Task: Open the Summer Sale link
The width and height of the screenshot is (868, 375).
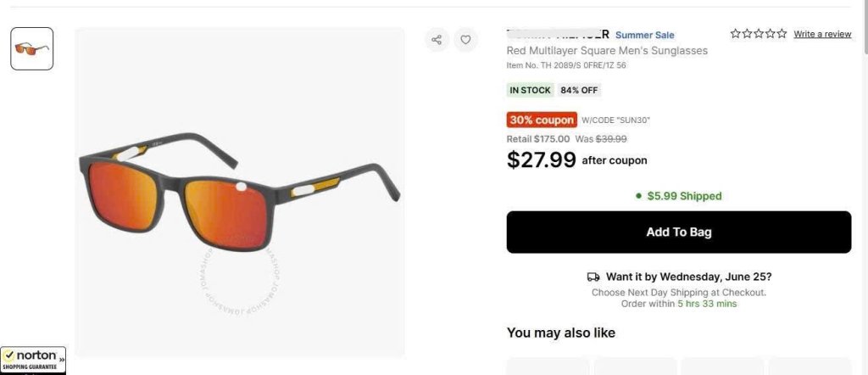Action: click(x=645, y=35)
